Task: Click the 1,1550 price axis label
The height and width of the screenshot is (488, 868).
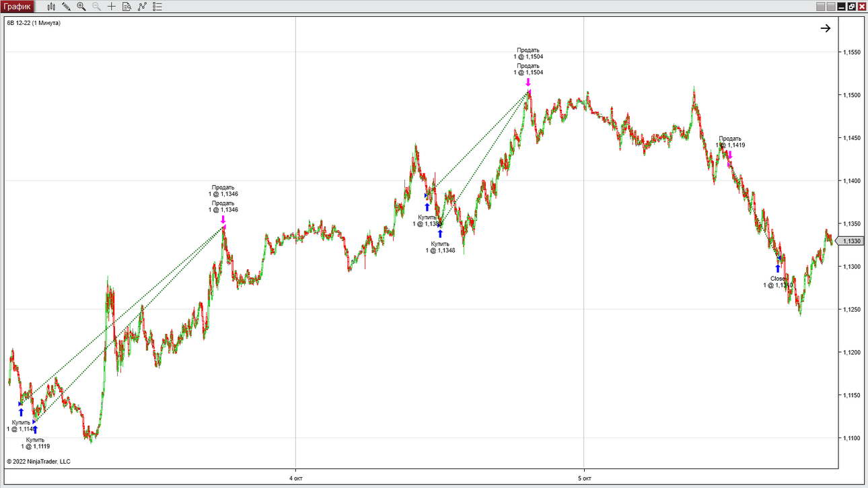Action: point(852,52)
